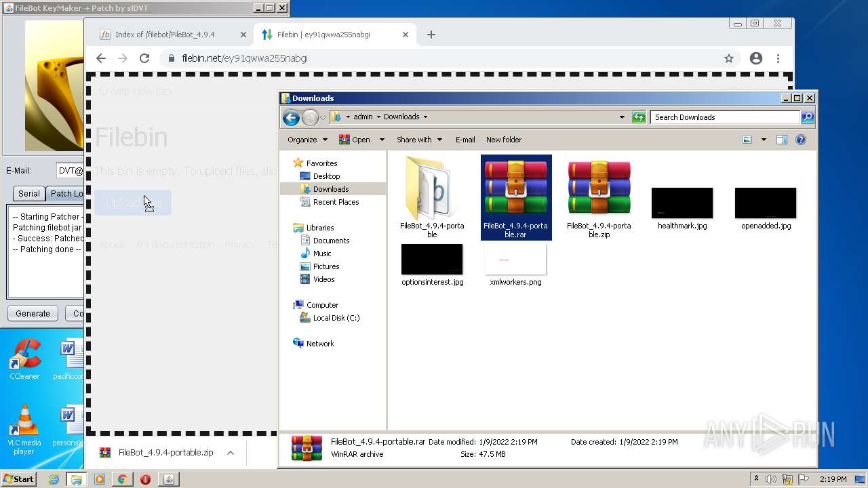Open the Explorer Help icon
Viewport: 868px width, 488px height.
click(x=801, y=140)
